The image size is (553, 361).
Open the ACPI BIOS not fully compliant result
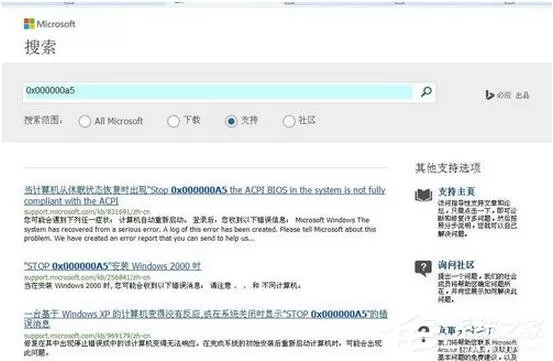(x=205, y=195)
